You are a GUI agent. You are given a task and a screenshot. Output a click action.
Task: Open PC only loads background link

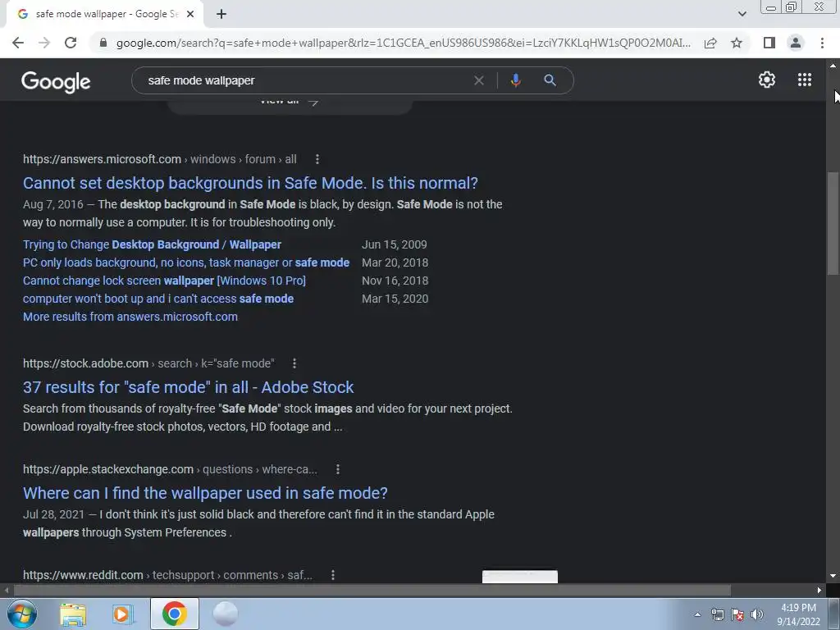click(186, 262)
